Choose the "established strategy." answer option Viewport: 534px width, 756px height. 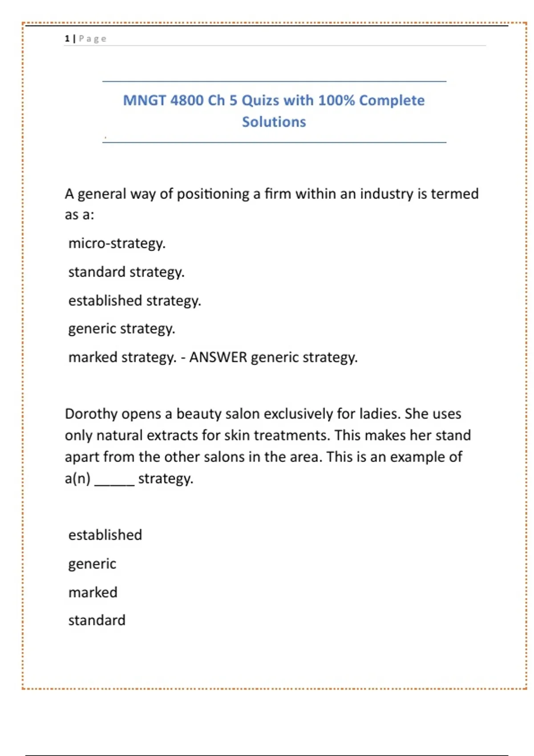(x=134, y=301)
